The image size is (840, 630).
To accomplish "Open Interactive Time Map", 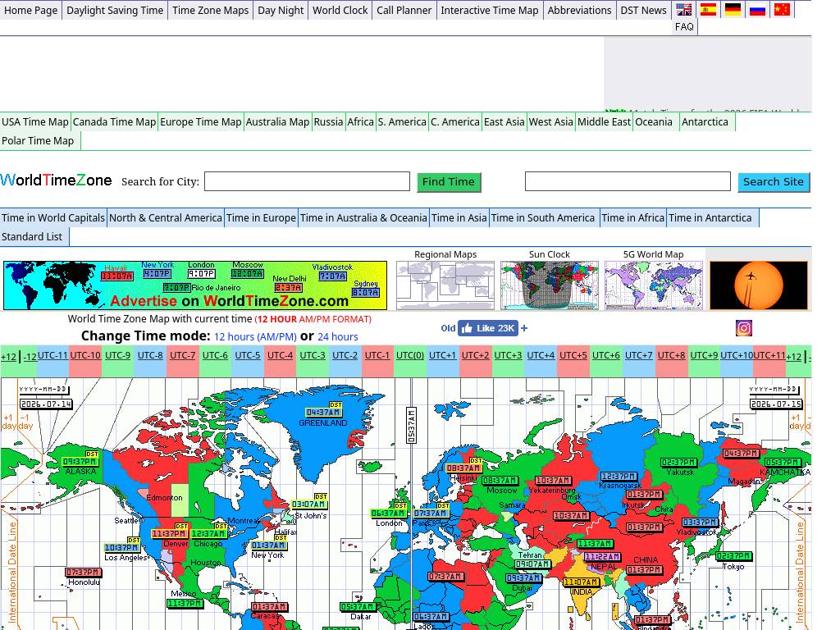I will click(490, 10).
